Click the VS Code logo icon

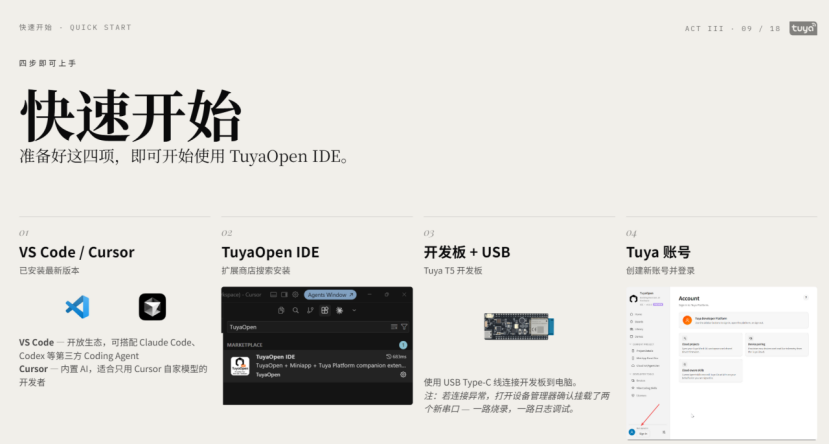coord(77,307)
